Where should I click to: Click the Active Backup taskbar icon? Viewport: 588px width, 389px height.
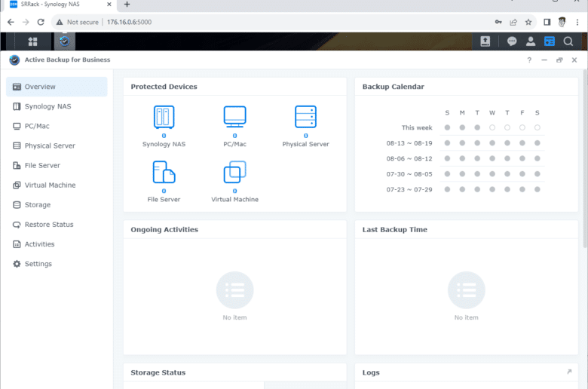click(65, 41)
